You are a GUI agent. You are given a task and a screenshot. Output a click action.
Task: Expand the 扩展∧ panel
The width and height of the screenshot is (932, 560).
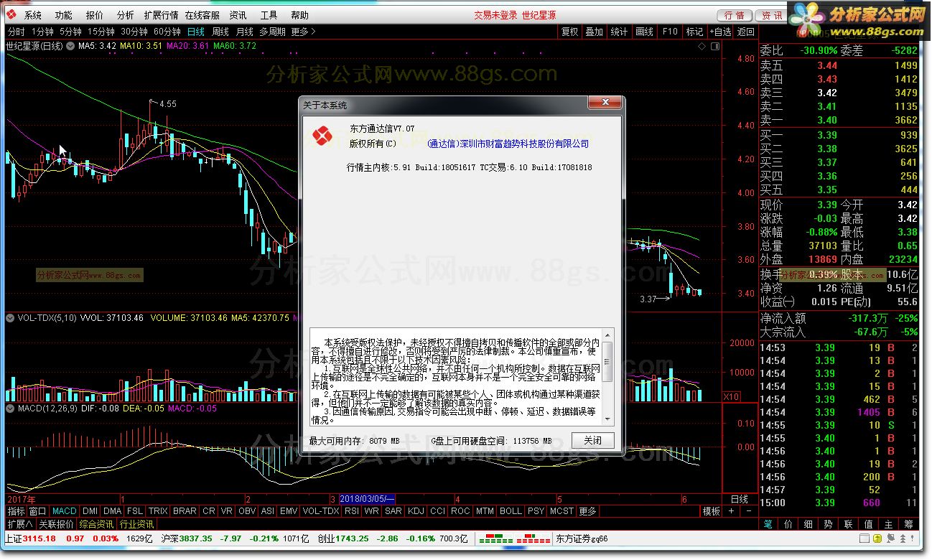tap(19, 524)
